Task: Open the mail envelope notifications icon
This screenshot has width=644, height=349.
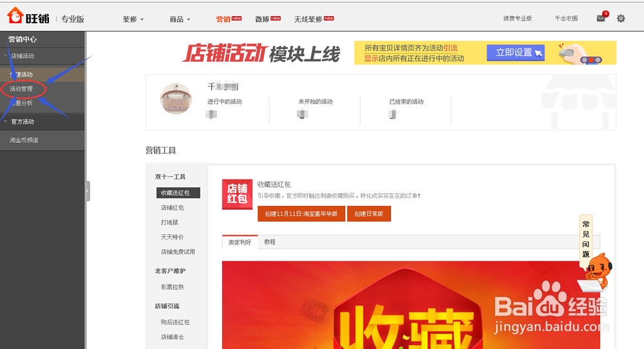Action: [x=601, y=18]
